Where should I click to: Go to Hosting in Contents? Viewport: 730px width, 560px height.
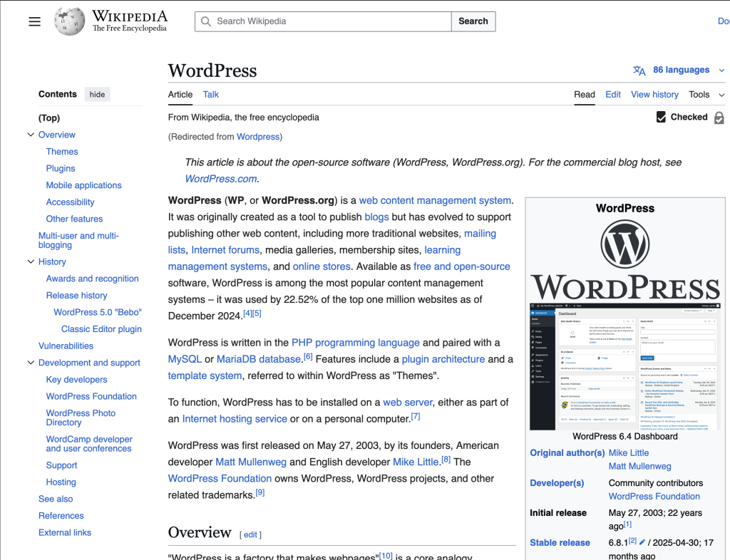pyautogui.click(x=61, y=482)
